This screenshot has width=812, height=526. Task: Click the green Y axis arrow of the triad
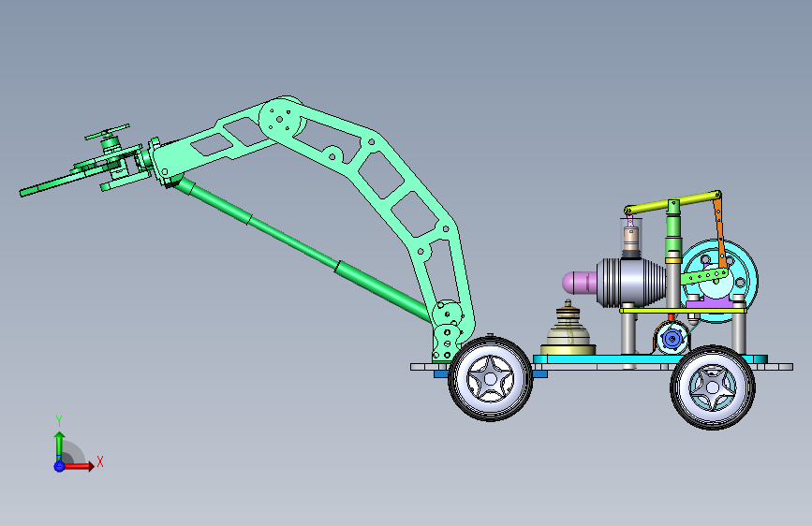(x=59, y=446)
